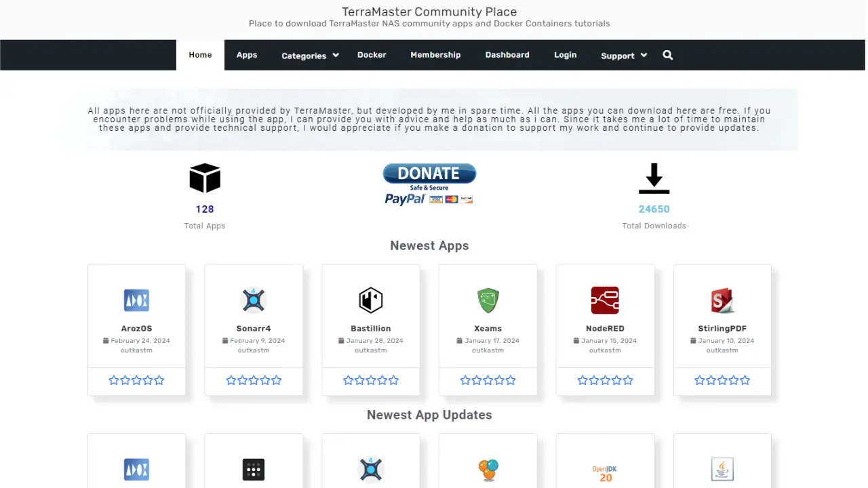The width and height of the screenshot is (868, 488).
Task: Rate StirlingPDF using its star rating
Action: coord(722,380)
